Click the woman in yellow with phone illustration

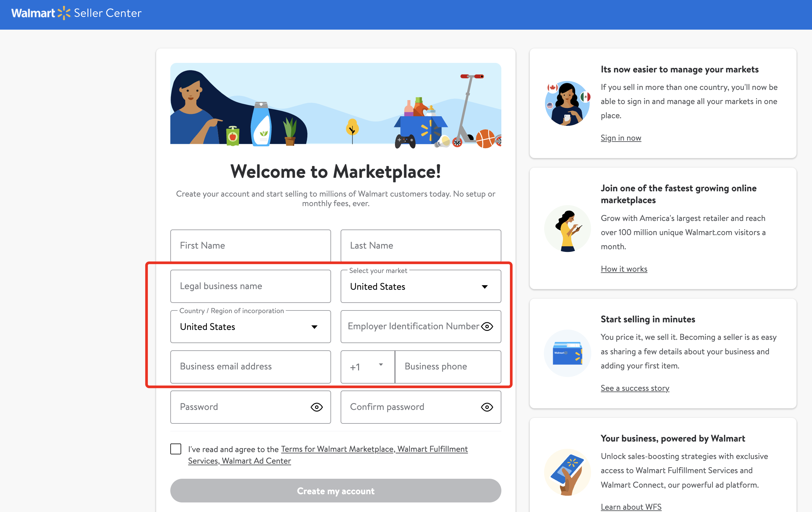point(568,229)
